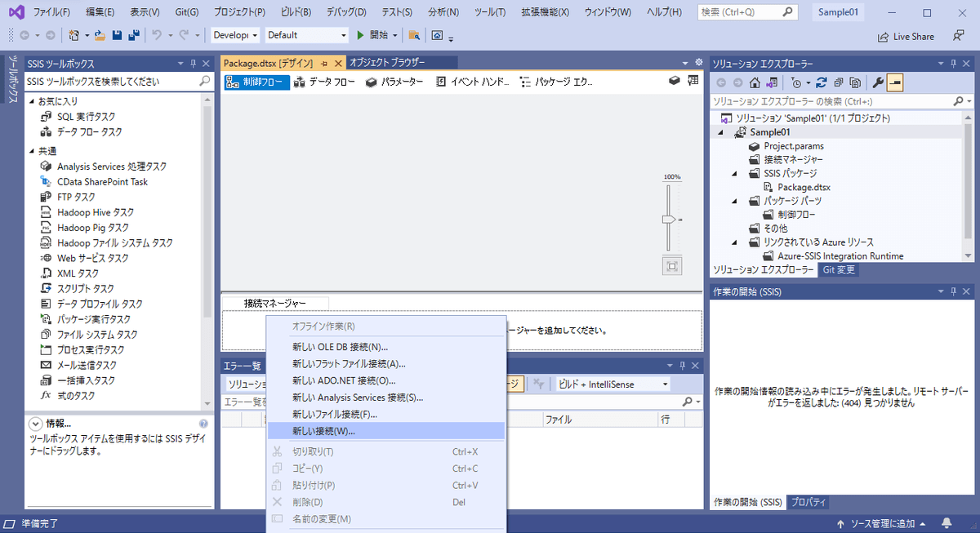Collapse the 情報 panel chevron
980x533 pixels.
click(35, 424)
